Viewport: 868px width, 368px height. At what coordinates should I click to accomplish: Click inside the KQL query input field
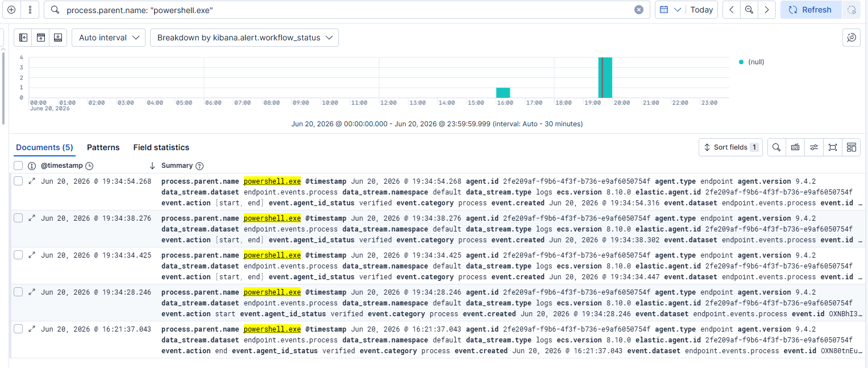point(347,10)
